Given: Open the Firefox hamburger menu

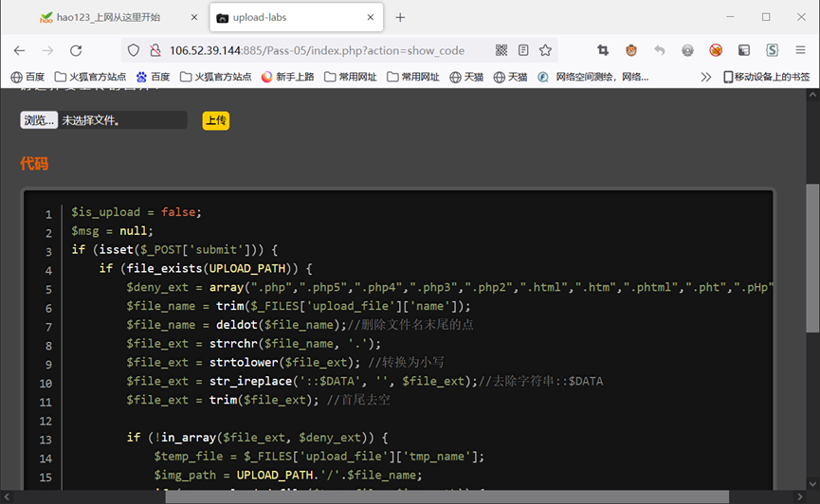Looking at the screenshot, I should 801,50.
